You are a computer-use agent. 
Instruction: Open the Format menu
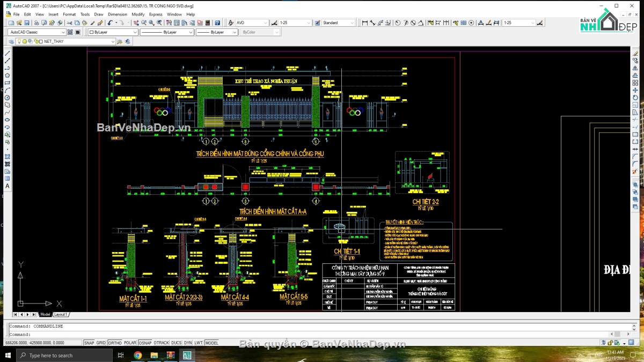pyautogui.click(x=69, y=14)
